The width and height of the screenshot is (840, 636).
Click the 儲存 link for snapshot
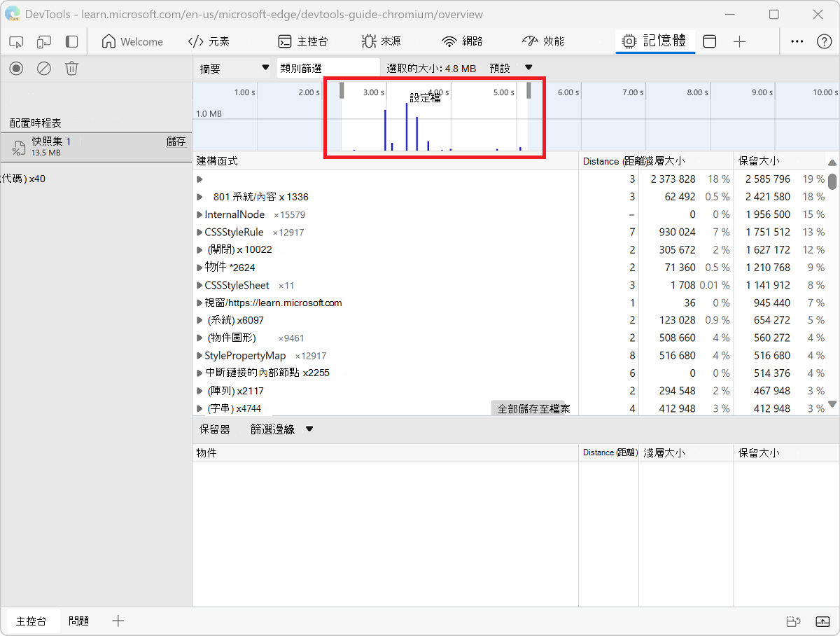(176, 141)
